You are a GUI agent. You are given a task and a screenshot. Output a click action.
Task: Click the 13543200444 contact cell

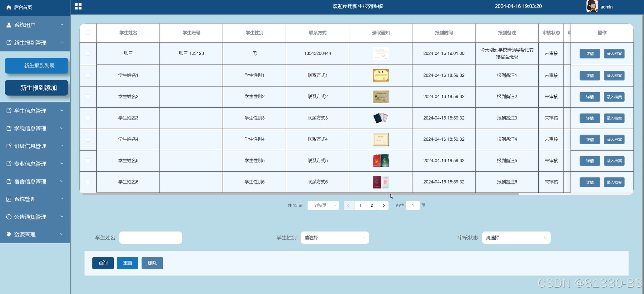pos(317,53)
